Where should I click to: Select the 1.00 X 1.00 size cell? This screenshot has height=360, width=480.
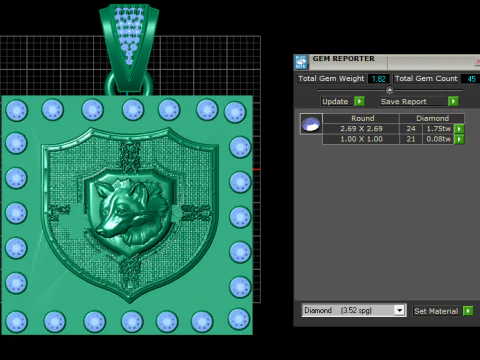(x=361, y=139)
